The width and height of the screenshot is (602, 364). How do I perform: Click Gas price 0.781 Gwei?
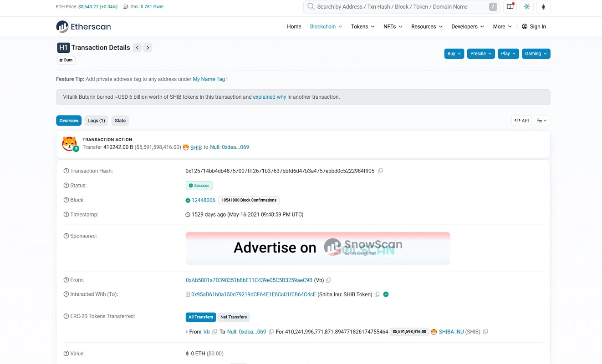point(152,7)
